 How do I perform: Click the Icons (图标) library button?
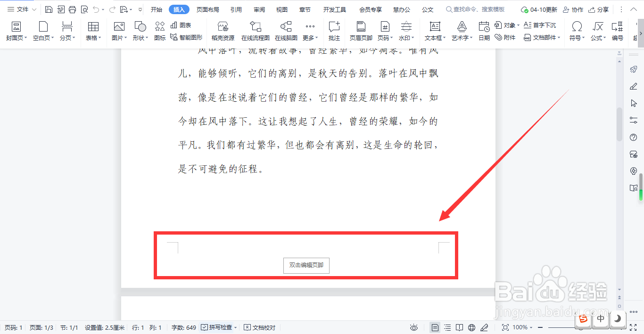(x=160, y=31)
